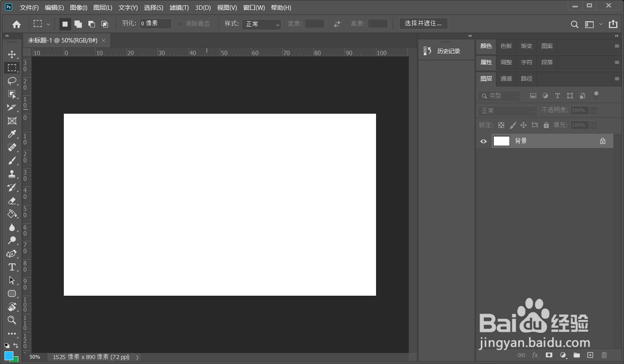Delete layer with trash icon
This screenshot has height=364, width=624.
(604, 355)
